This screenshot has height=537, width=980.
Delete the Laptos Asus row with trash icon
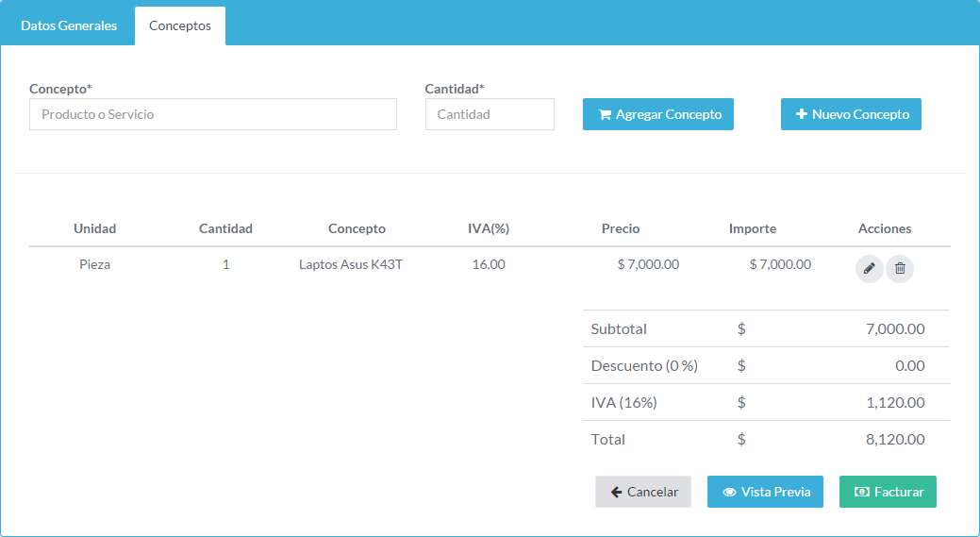900,269
